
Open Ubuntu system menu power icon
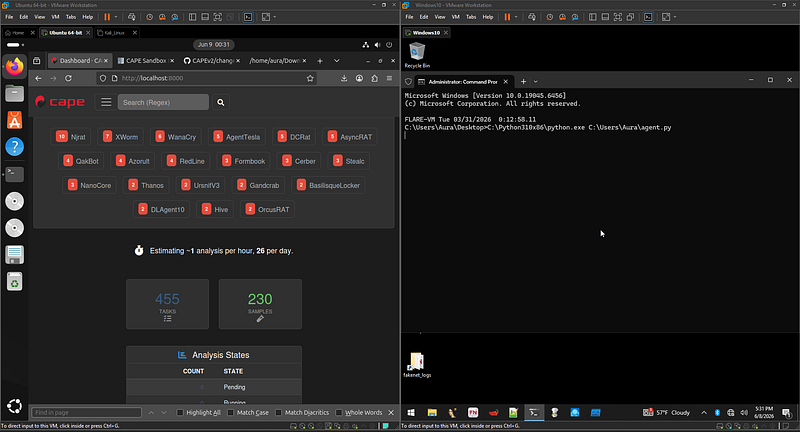(x=389, y=45)
